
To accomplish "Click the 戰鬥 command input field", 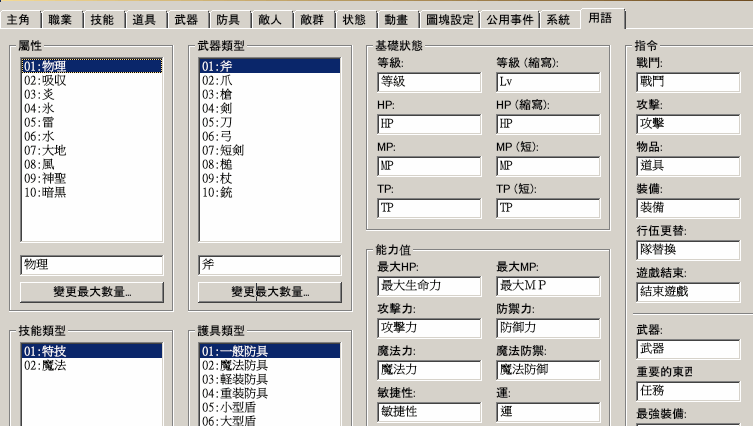I will pyautogui.click(x=688, y=82).
